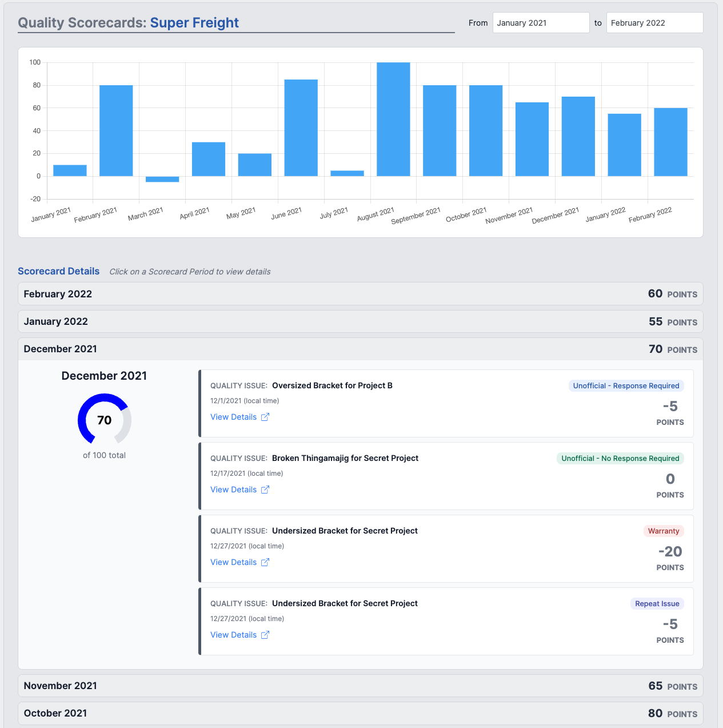
Task: Click the Unofficial - Response Required badge
Action: coord(626,386)
